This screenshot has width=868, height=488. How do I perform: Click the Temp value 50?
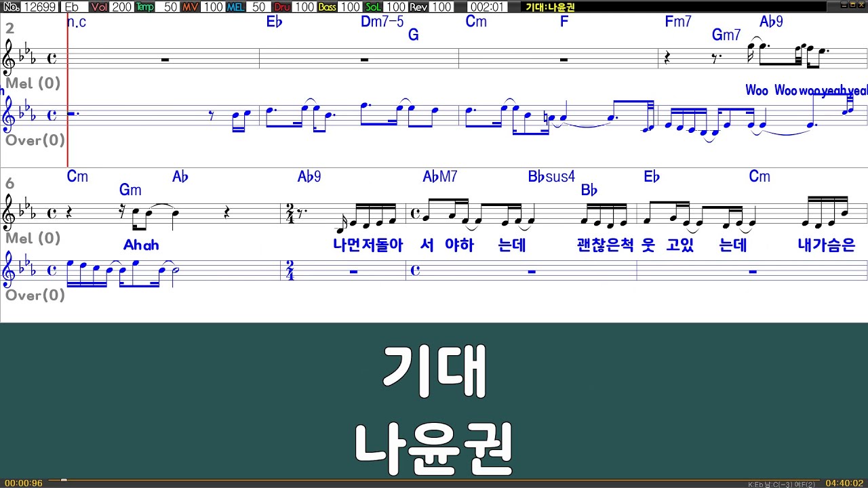168,7
